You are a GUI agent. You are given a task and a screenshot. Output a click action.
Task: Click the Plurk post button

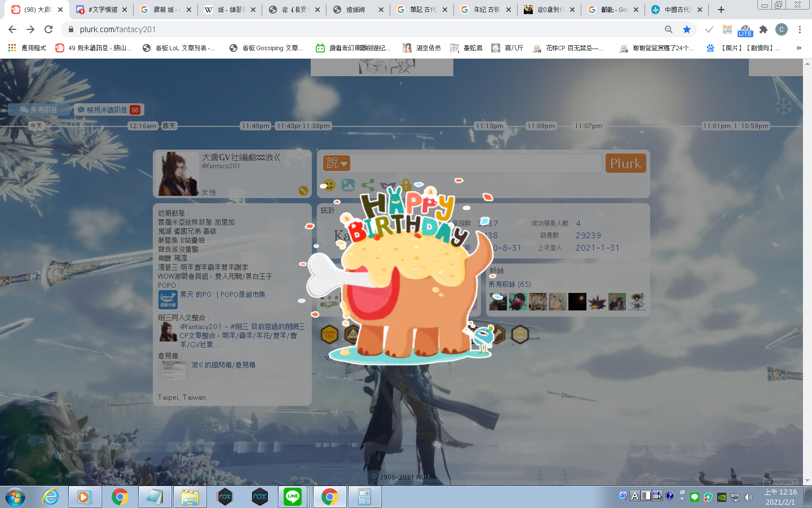(625, 163)
